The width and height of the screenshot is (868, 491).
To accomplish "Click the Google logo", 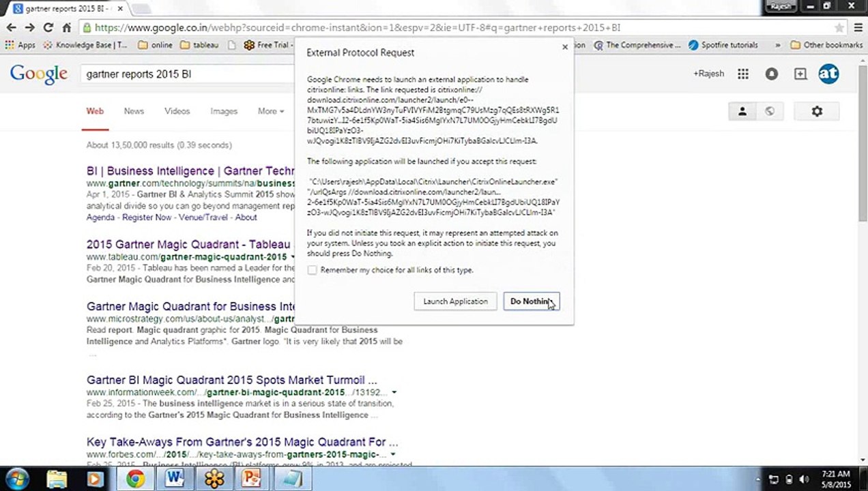I will point(38,74).
